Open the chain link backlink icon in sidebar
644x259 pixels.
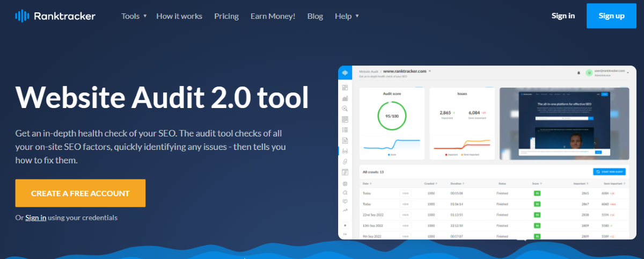point(345,161)
